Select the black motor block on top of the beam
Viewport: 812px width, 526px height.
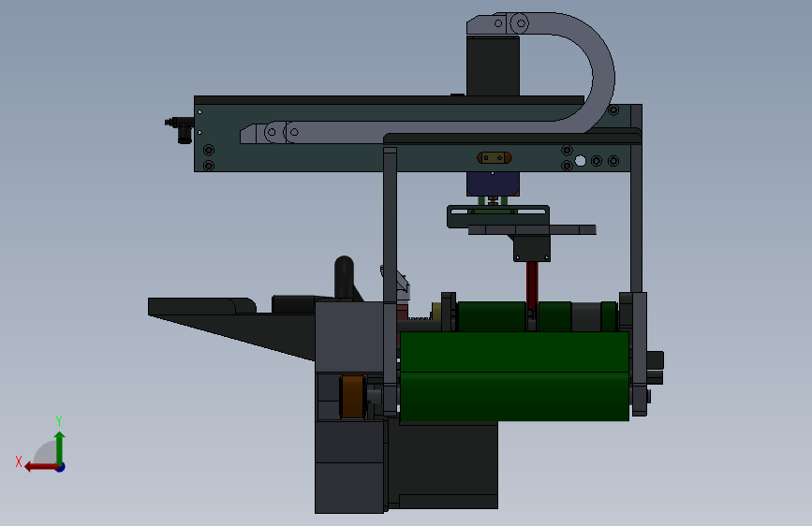tap(493, 66)
